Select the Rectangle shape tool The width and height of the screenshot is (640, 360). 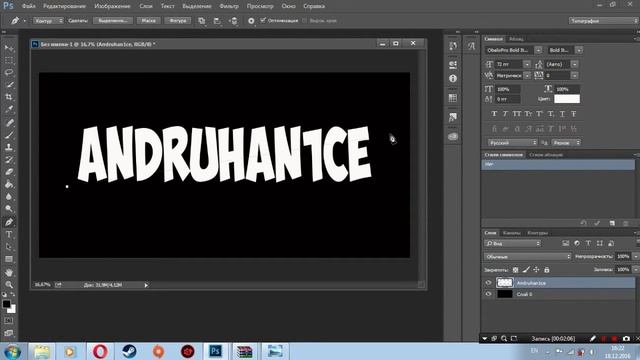point(9,259)
